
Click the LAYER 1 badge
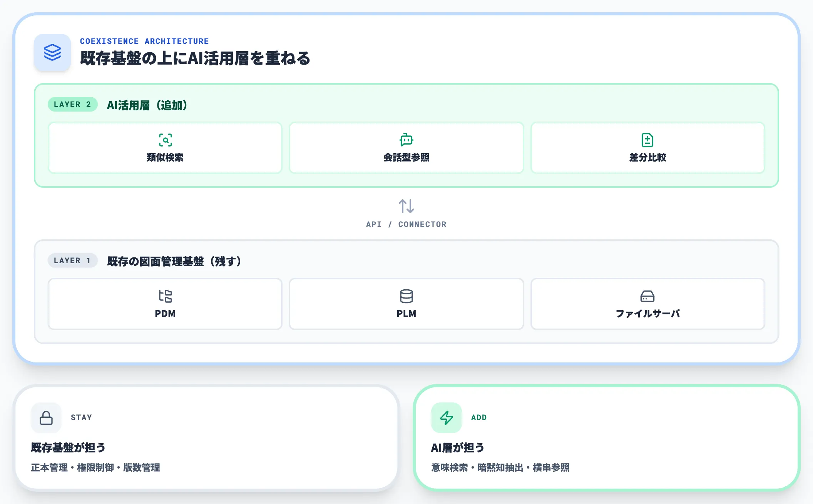click(72, 260)
